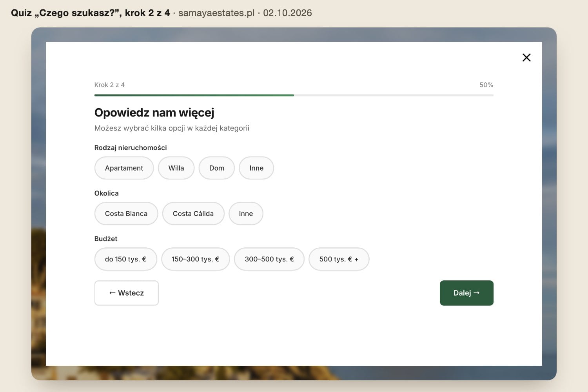Click the Krok 2 z 4 step label
This screenshot has height=392, width=588.
109,85
